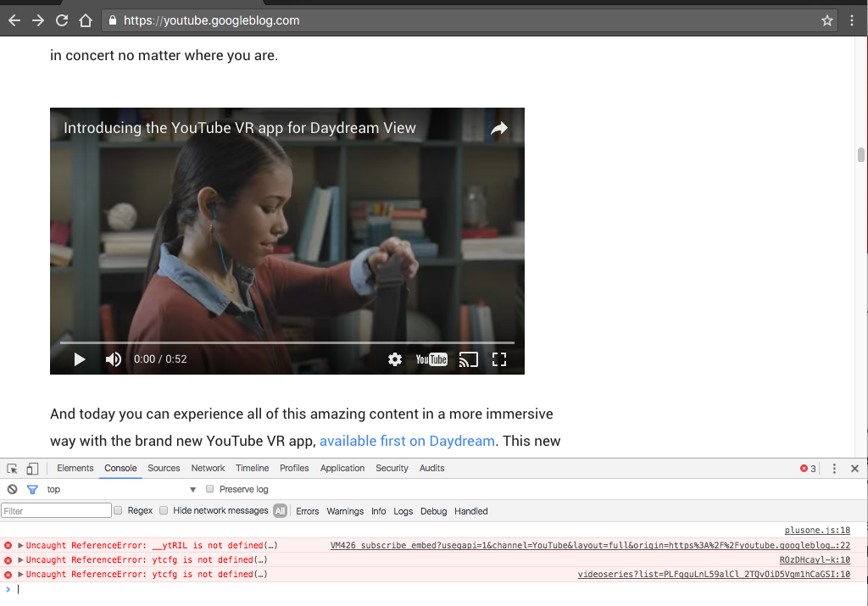
Task: Toggle the device toolbar icon
Action: pos(32,469)
